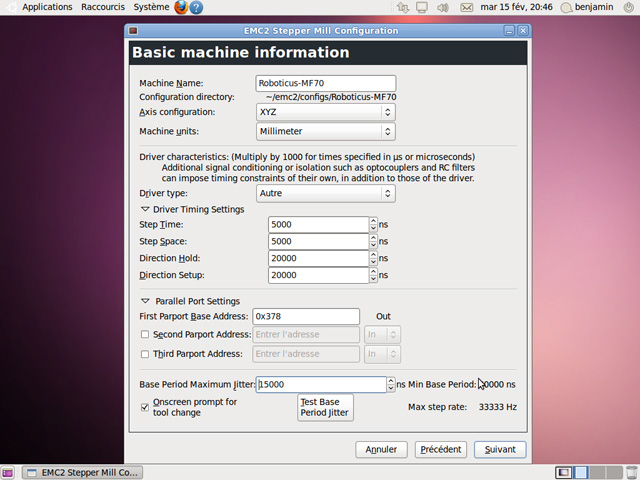Screen dimensions: 640x480
Task: Click the Max step rate 33333 Hz value
Action: pos(498,407)
